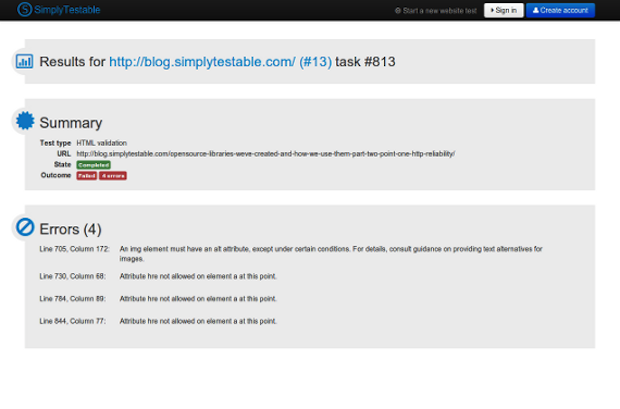The width and height of the screenshot is (620, 409).
Task: Click the blue prohibited Errors icon
Action: point(25,227)
